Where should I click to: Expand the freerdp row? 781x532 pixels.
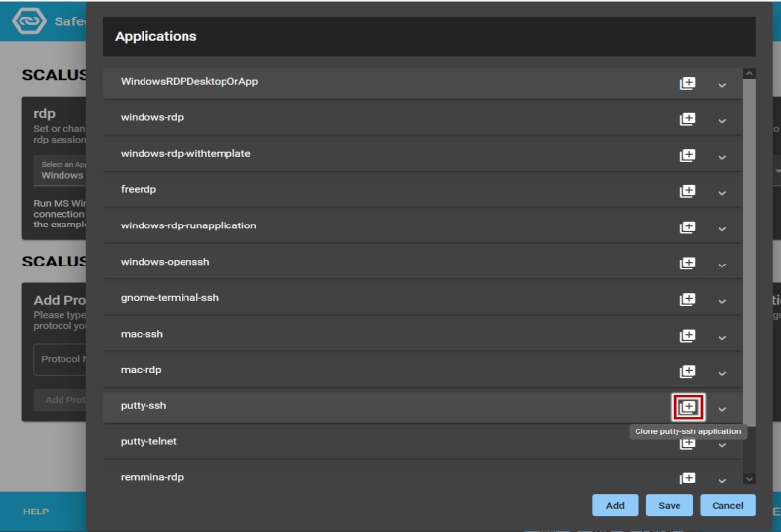click(x=721, y=193)
